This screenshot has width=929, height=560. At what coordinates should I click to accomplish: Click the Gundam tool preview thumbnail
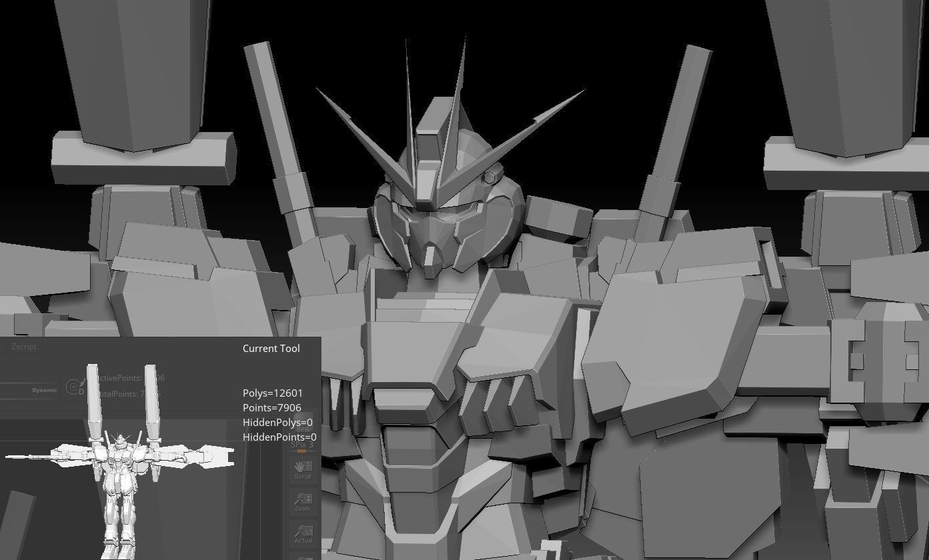[120, 461]
